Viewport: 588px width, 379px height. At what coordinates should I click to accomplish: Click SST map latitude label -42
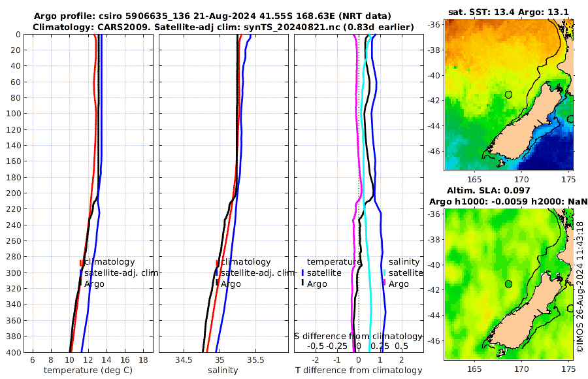(434, 101)
